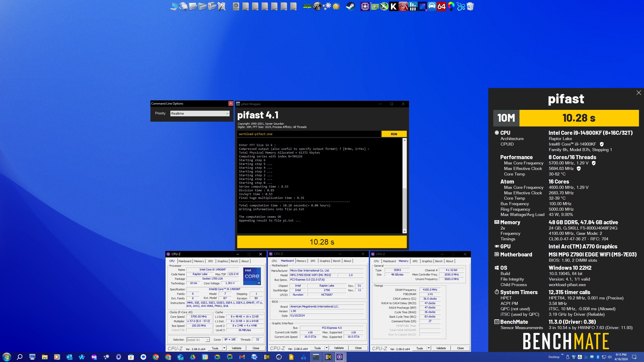Screen dimensions: 644x362
Task: Click the 10M 10.28 s score banner in BenchMate
Action: point(566,118)
